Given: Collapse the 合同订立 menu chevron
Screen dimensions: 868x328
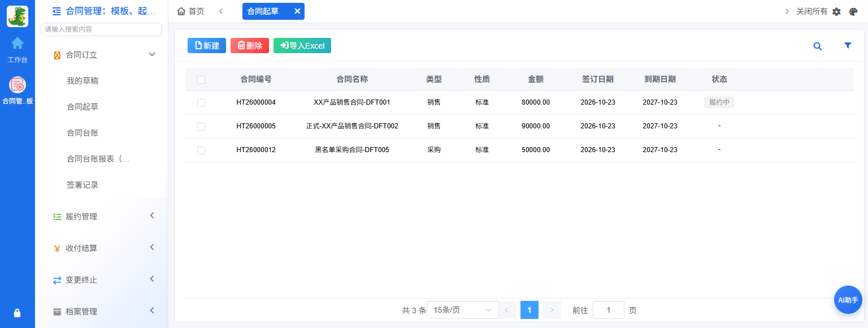Looking at the screenshot, I should coord(152,54).
